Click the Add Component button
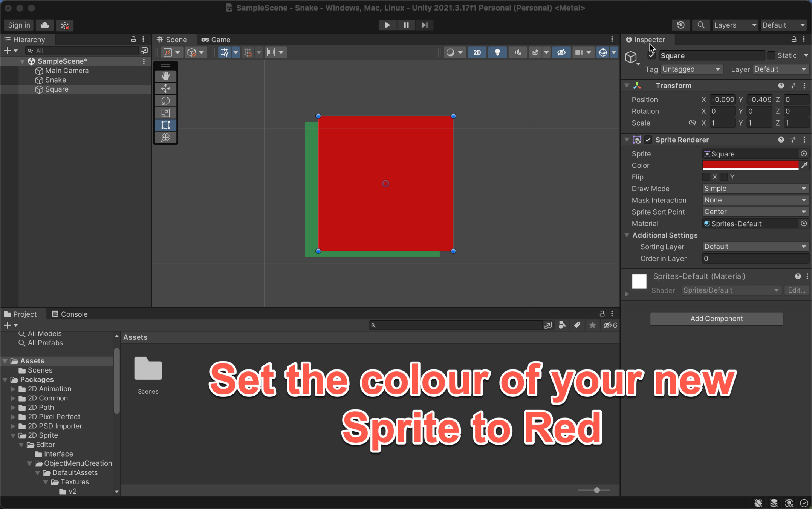812x509 pixels. [x=716, y=319]
